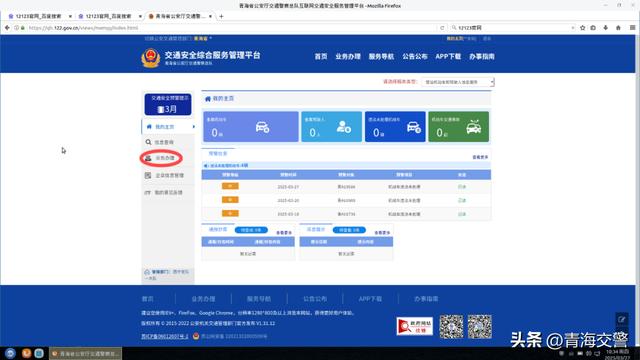Click the ICP registration link in footer
Viewport: 640px width, 360px height.
[164, 336]
